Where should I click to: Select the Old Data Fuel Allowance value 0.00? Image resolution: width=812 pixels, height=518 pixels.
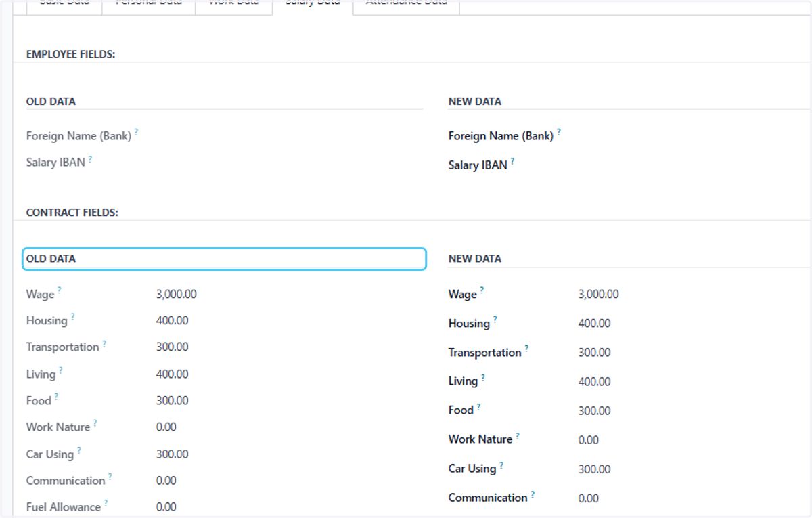coord(166,506)
